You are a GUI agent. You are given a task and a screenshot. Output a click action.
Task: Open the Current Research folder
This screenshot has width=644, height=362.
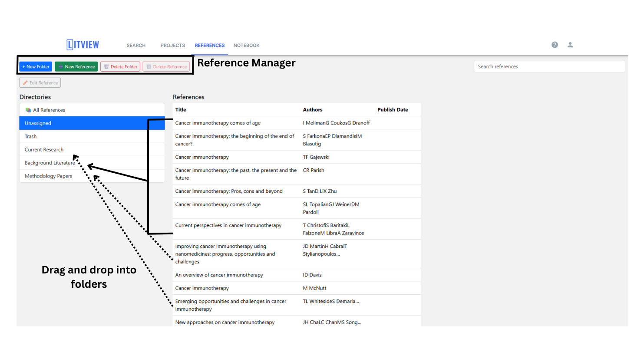click(92, 150)
